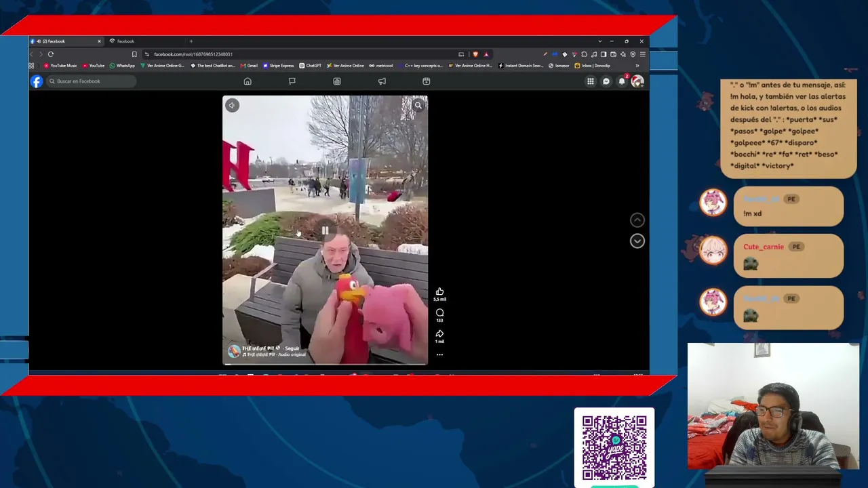
Task: Click the Cute_carnie chat avatar
Action: click(x=713, y=251)
